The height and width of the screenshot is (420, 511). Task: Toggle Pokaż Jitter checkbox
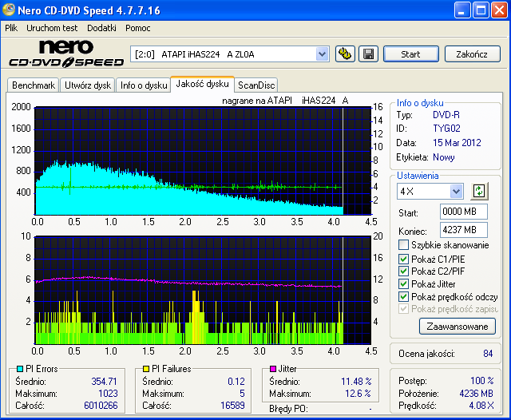pos(403,283)
